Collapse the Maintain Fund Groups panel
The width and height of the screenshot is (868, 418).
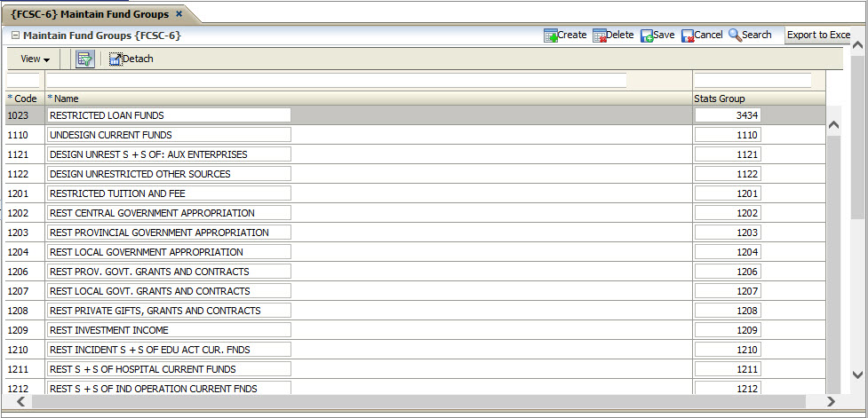click(x=15, y=36)
